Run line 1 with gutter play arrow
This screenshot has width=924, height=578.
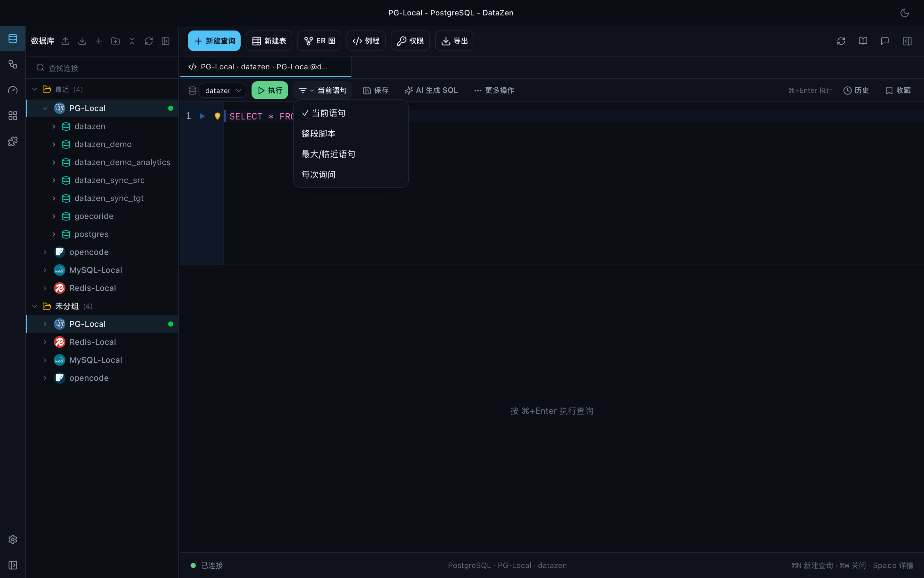click(x=202, y=116)
